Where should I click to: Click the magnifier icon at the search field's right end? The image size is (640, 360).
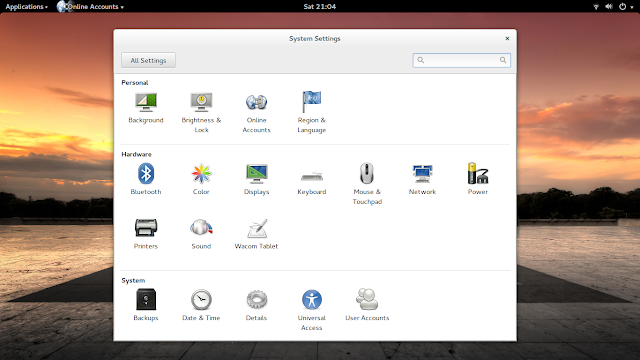pyautogui.click(x=503, y=60)
